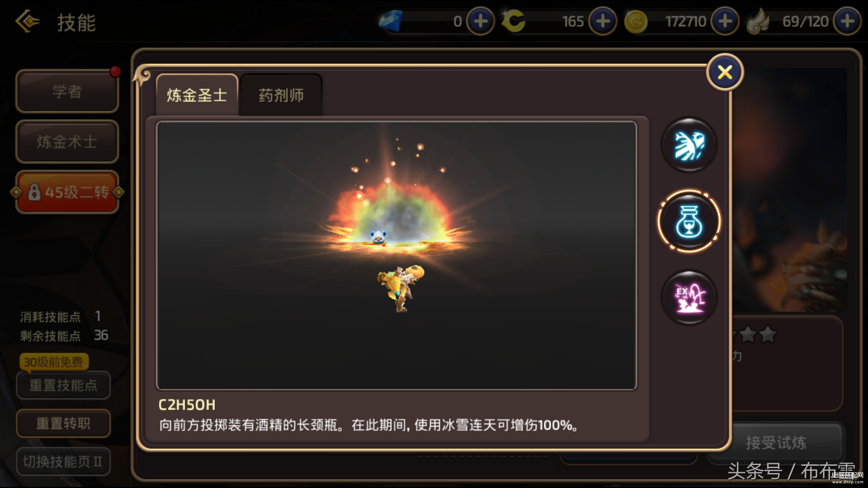This screenshot has height=488, width=868.
Task: Select the claw strike skill icon
Action: click(x=689, y=145)
